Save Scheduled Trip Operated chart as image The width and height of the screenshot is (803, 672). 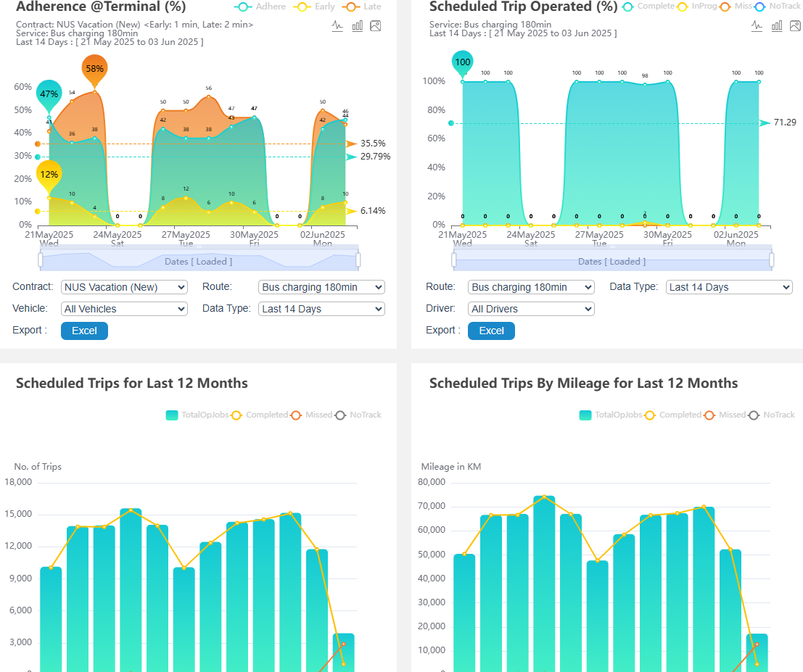[x=795, y=25]
